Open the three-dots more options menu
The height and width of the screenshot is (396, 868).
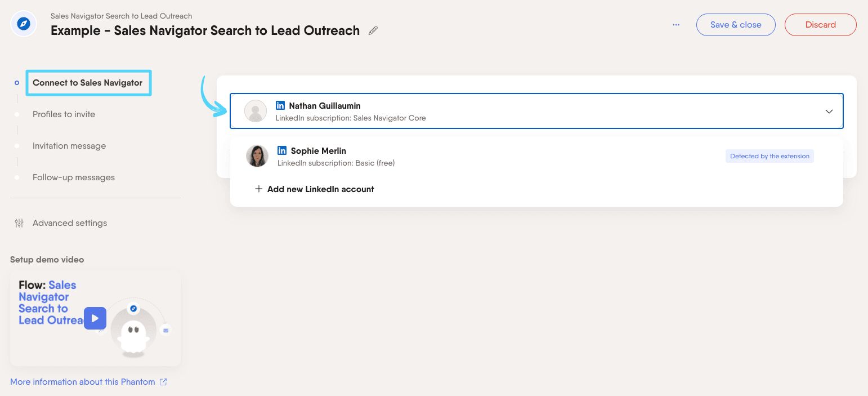[676, 25]
